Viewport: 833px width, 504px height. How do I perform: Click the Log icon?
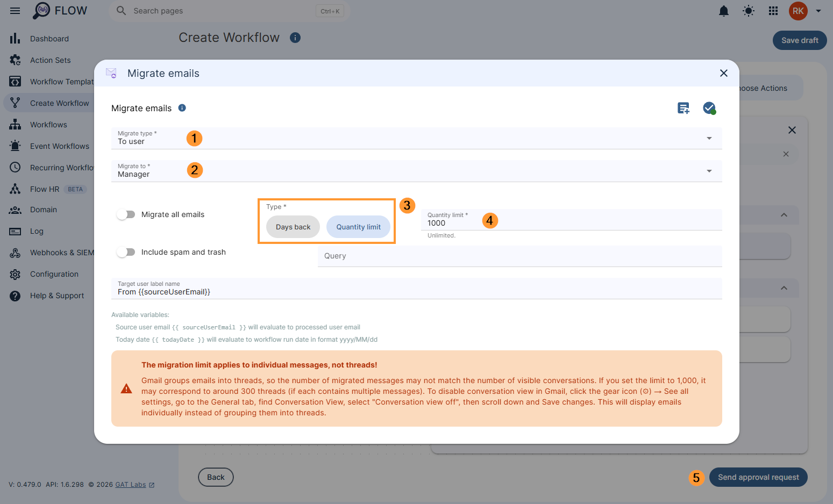(15, 232)
